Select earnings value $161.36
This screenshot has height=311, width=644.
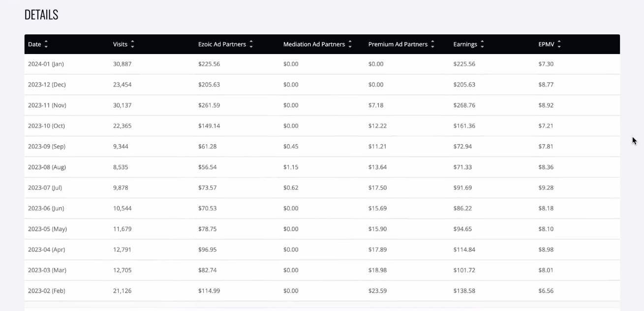pyautogui.click(x=464, y=126)
